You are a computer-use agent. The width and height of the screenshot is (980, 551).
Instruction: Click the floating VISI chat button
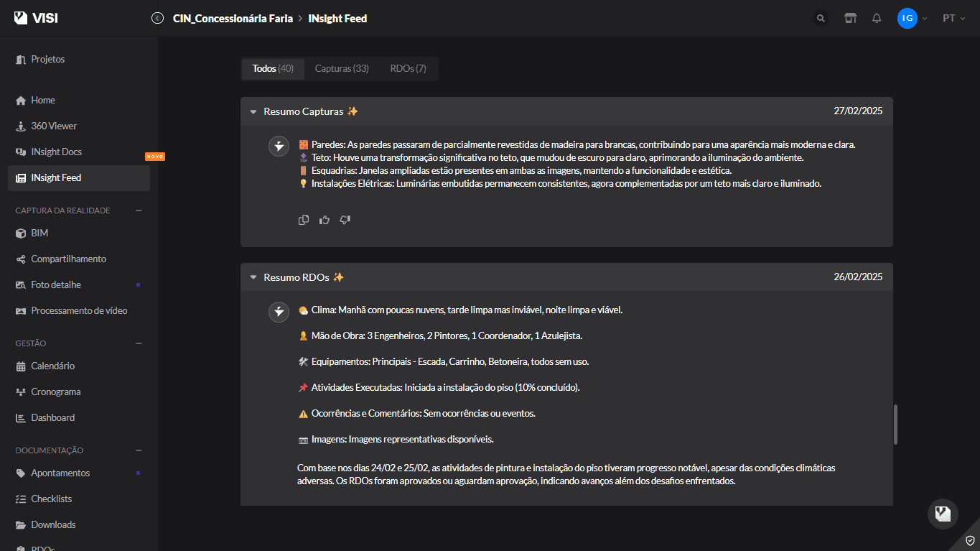[943, 514]
